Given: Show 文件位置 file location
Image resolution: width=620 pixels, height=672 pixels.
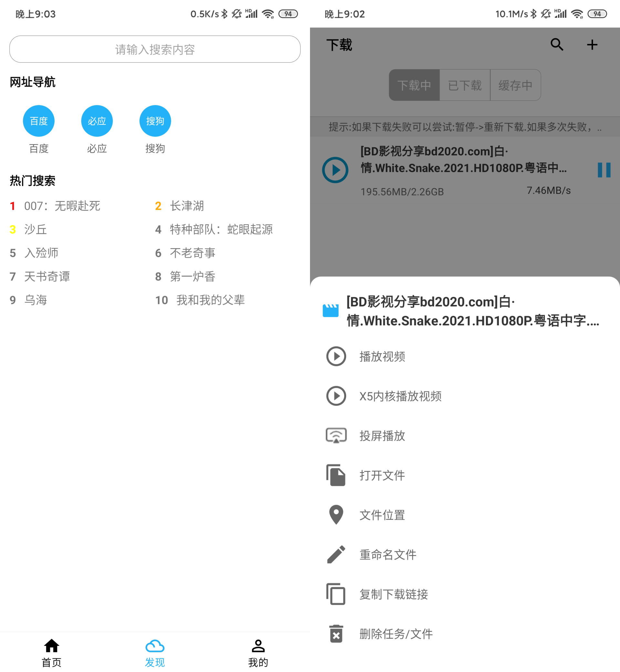Looking at the screenshot, I should pyautogui.click(x=382, y=515).
